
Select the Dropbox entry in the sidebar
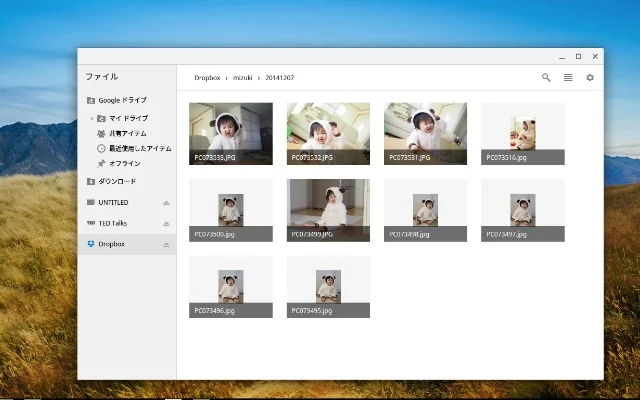point(112,244)
